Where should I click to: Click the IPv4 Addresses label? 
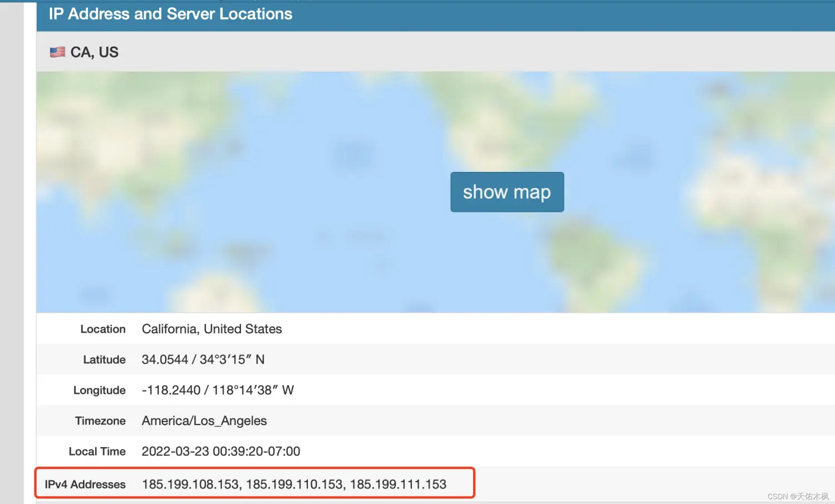[85, 485]
